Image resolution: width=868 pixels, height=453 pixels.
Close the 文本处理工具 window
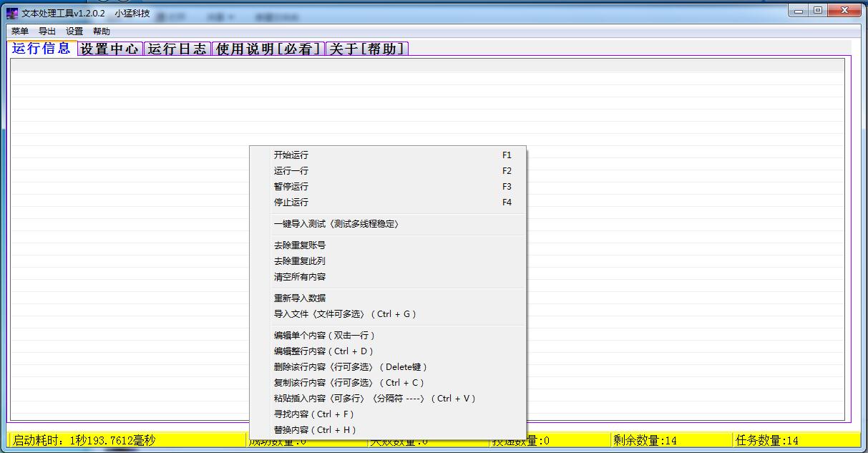click(x=845, y=10)
